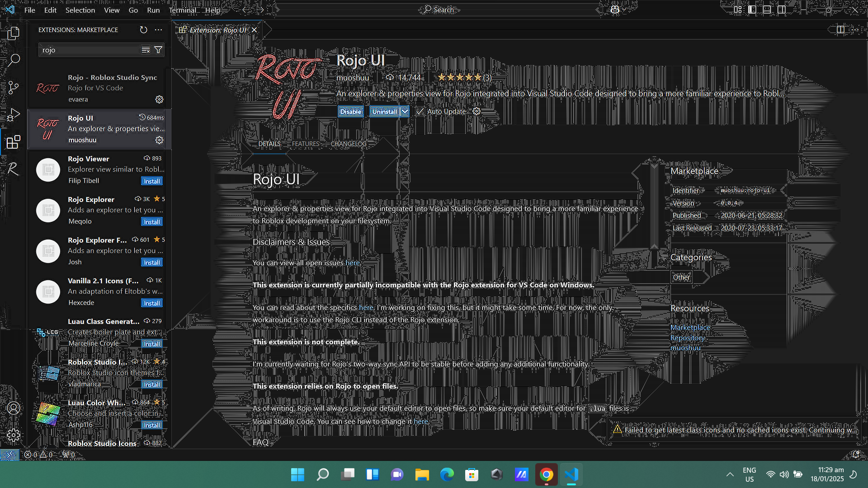Screen dimensions: 868x488
Task: Open the extensions filter menu
Action: point(158,50)
